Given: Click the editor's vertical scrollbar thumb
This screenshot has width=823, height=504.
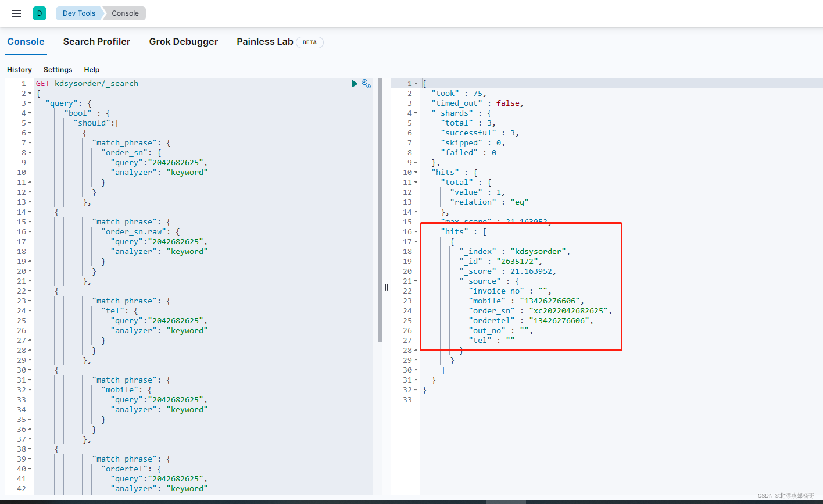Looking at the screenshot, I should 380,210.
